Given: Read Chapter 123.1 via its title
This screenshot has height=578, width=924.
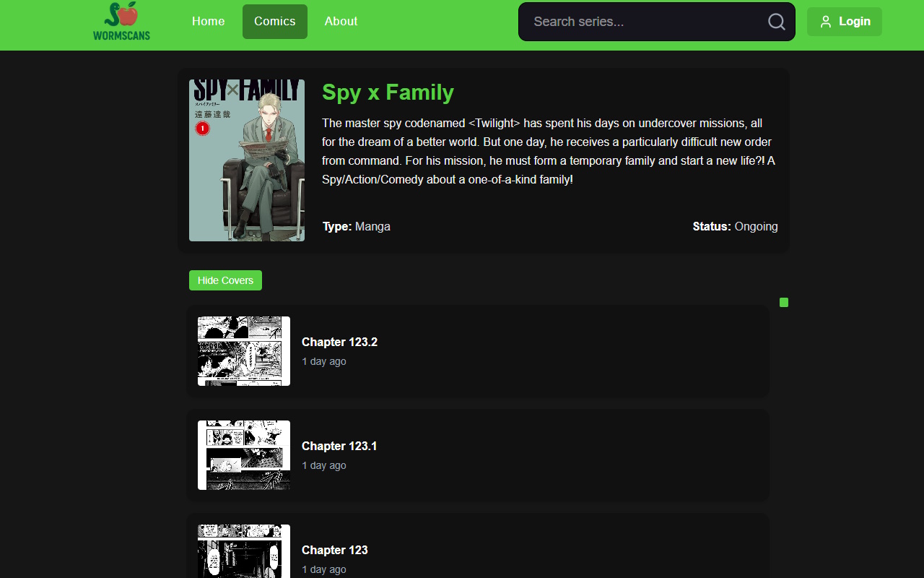Looking at the screenshot, I should point(339,446).
